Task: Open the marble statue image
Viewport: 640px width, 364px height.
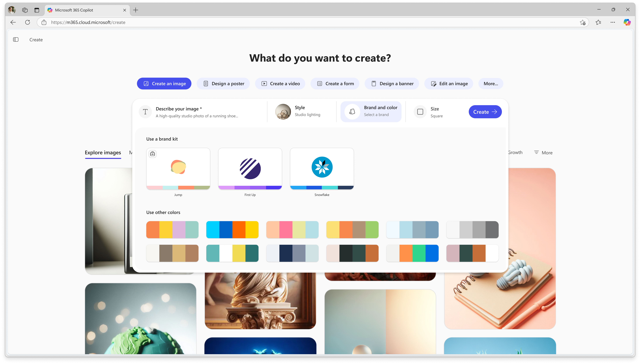Action: pyautogui.click(x=260, y=301)
